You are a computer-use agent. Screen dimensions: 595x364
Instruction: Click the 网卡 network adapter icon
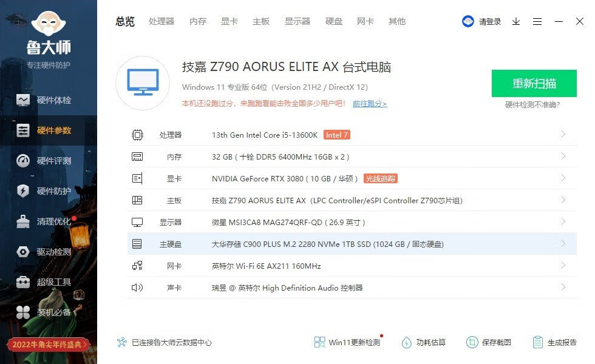pyautogui.click(x=137, y=266)
